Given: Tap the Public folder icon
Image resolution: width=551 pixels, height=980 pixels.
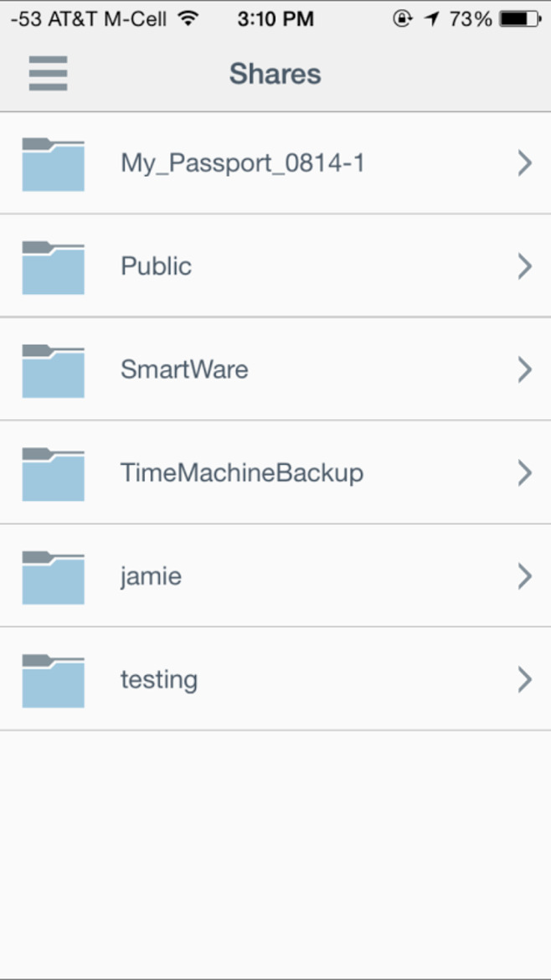Looking at the screenshot, I should [53, 267].
